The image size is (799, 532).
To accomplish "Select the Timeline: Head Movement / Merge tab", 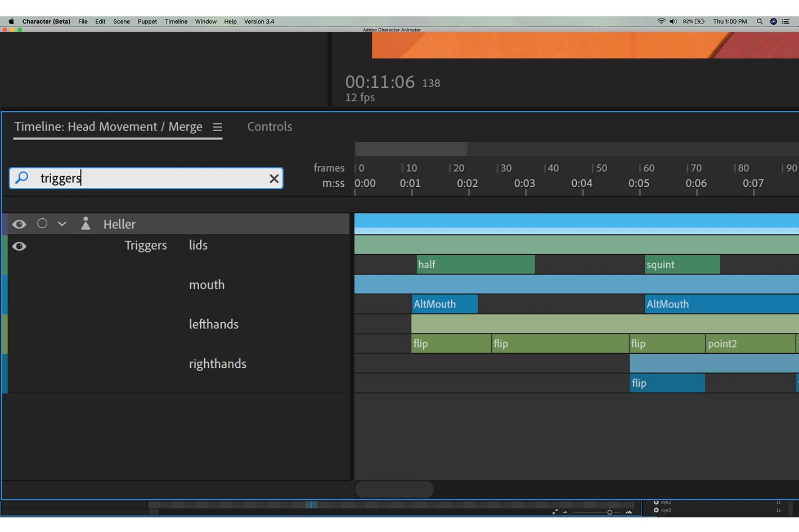I will 108,127.
